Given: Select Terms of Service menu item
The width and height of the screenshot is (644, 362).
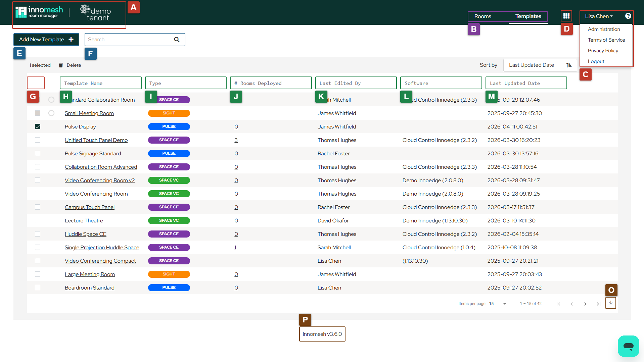Looking at the screenshot, I should click(606, 40).
